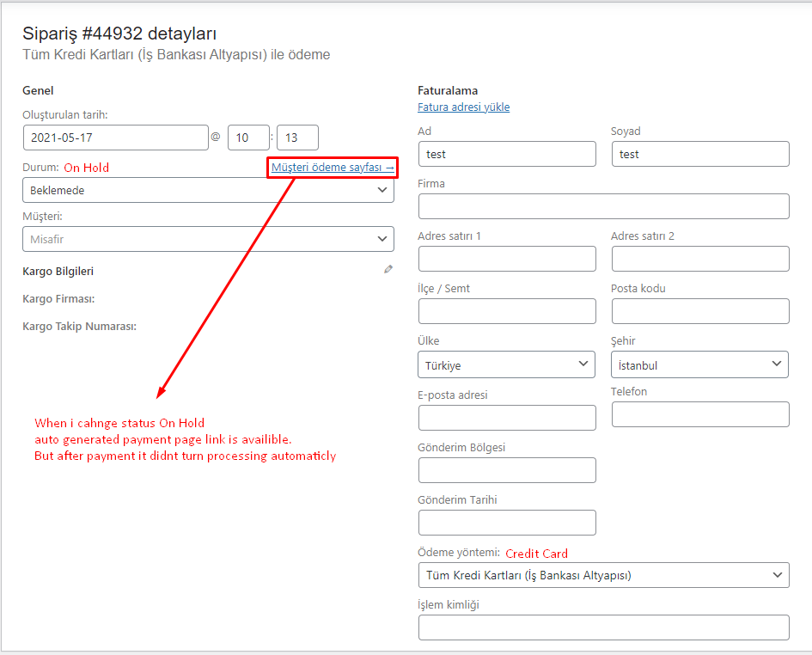Open the Ülke dropdown showing Türkiye

pyautogui.click(x=506, y=364)
